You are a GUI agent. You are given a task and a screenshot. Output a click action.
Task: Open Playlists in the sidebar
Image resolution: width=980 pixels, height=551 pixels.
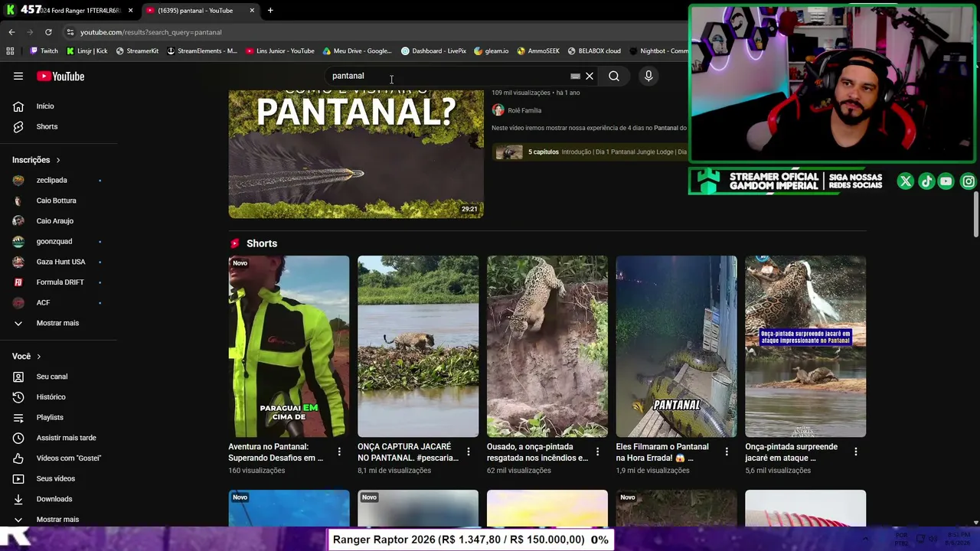click(59, 417)
